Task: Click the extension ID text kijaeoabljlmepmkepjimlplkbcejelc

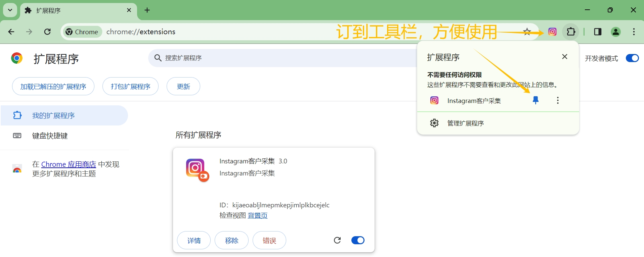Action: tap(281, 205)
